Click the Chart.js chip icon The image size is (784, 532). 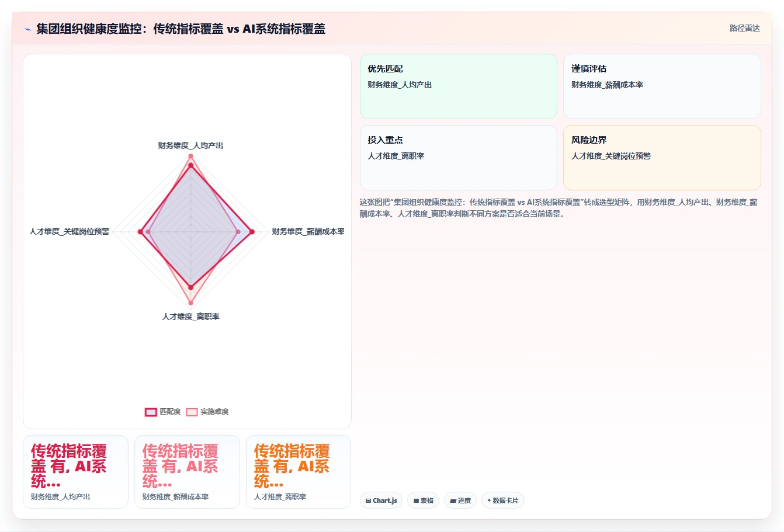point(369,501)
